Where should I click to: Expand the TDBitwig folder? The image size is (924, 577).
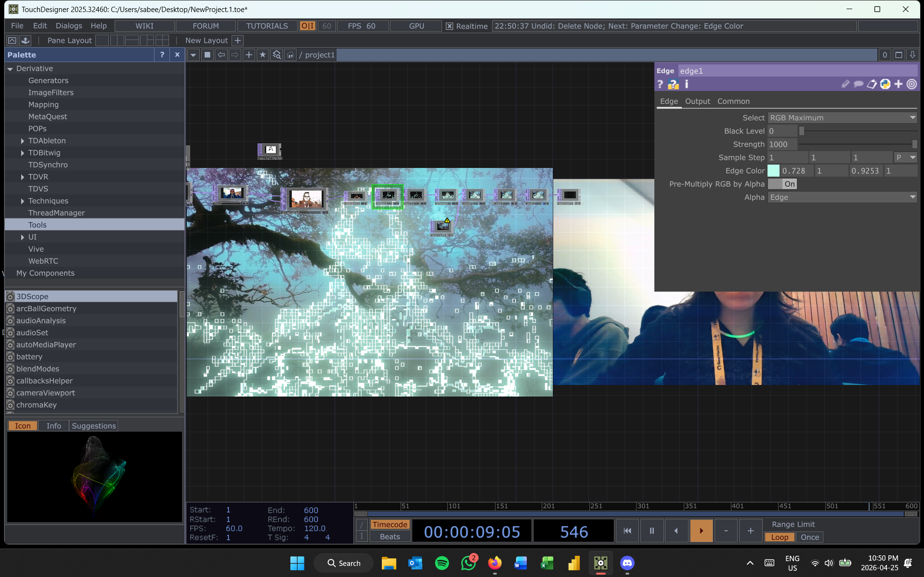(23, 153)
